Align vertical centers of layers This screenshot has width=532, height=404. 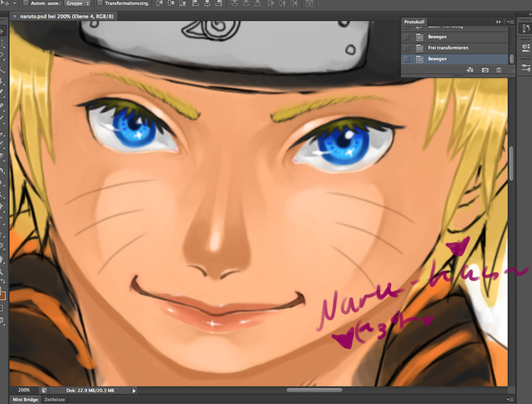171,3
